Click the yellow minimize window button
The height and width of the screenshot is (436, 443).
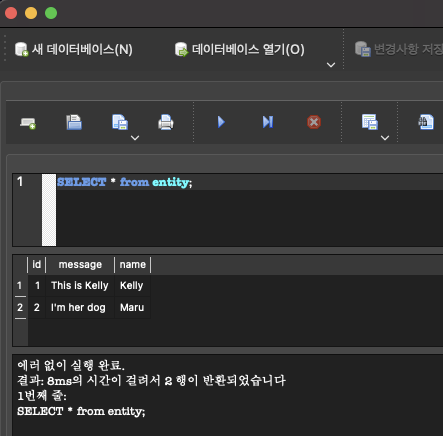31,13
